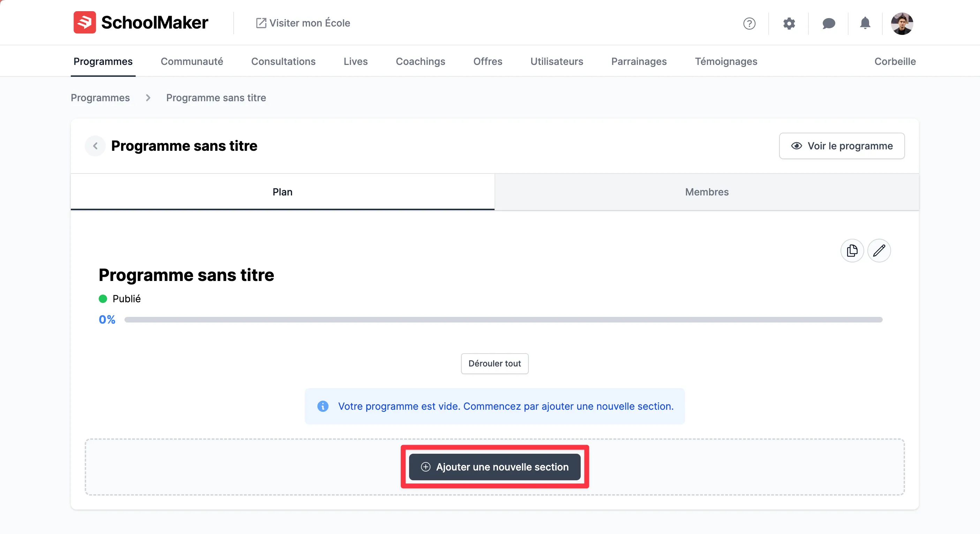Click Programme sans titre breadcrumb item
The width and height of the screenshot is (980, 534).
tap(216, 98)
